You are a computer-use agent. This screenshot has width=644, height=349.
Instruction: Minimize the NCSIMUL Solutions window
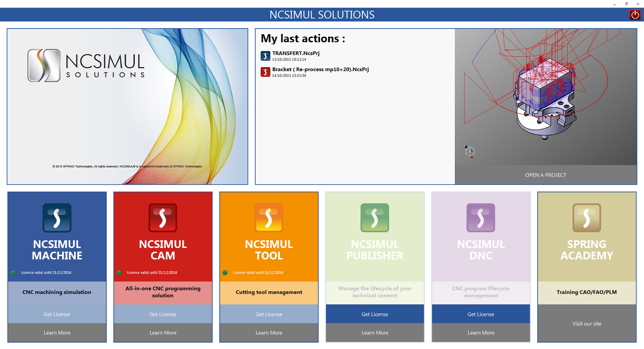tap(614, 4)
